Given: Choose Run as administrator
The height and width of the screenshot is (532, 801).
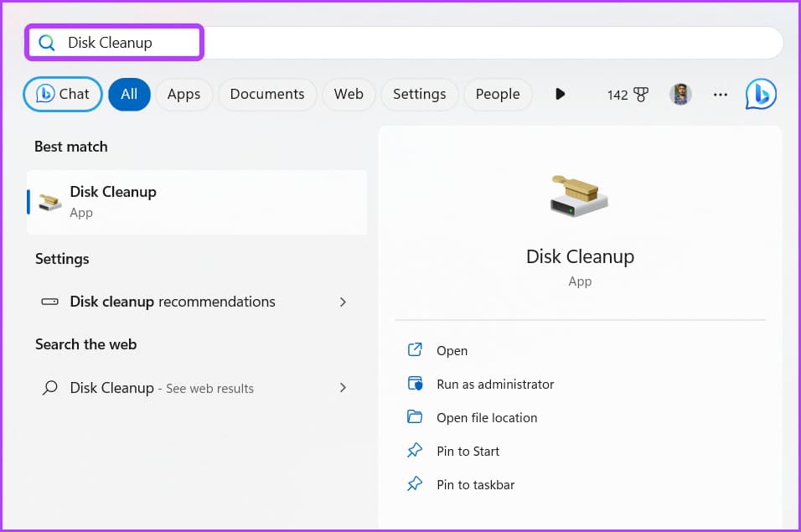Looking at the screenshot, I should [x=495, y=384].
